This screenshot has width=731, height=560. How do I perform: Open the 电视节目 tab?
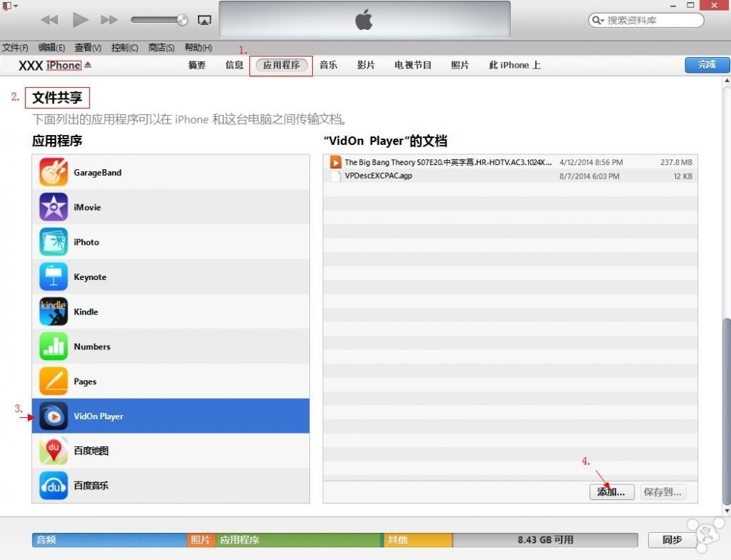(412, 64)
